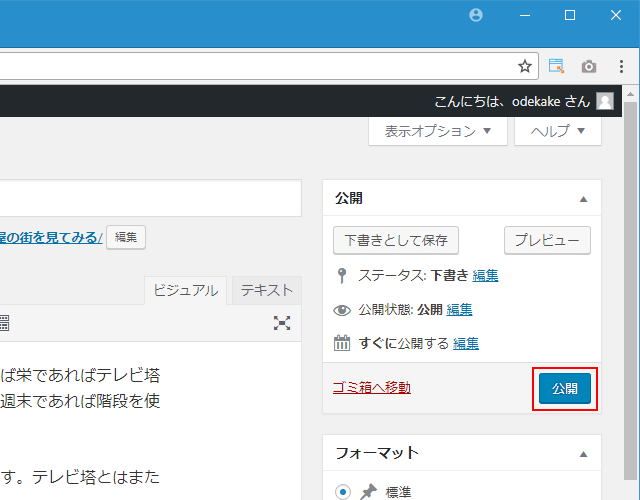The height and width of the screenshot is (500, 640).
Task: Minimize the browser window
Action: [x=525, y=16]
